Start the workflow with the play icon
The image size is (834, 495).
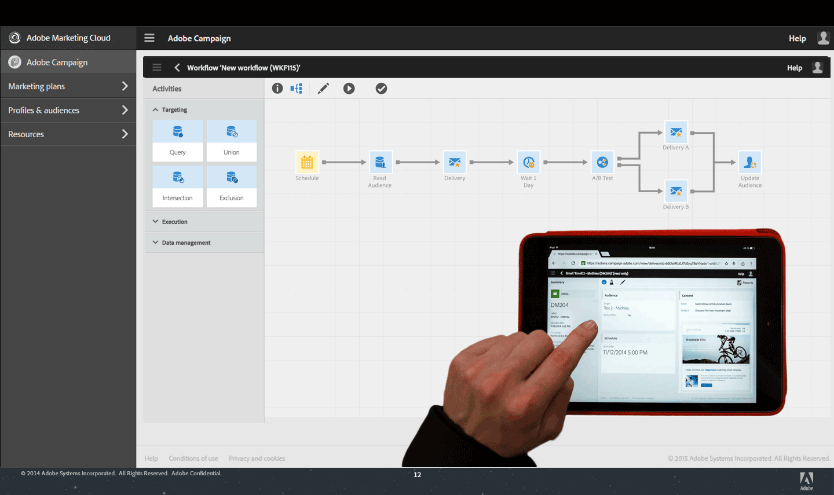click(349, 88)
